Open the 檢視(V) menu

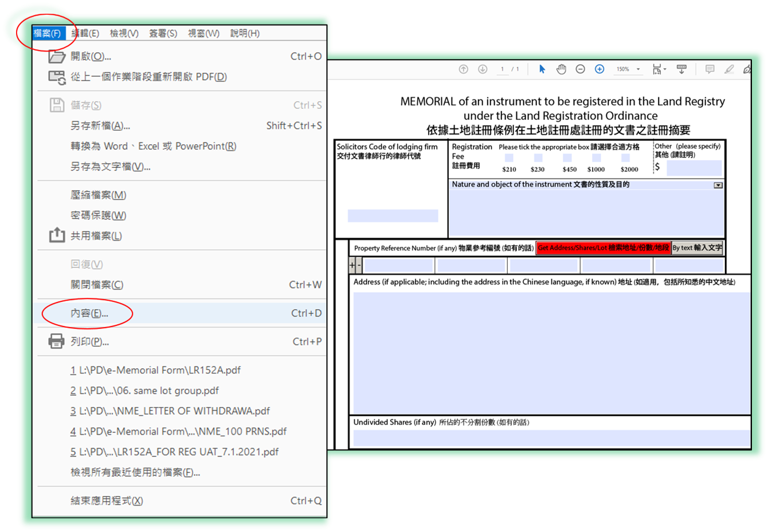click(124, 33)
